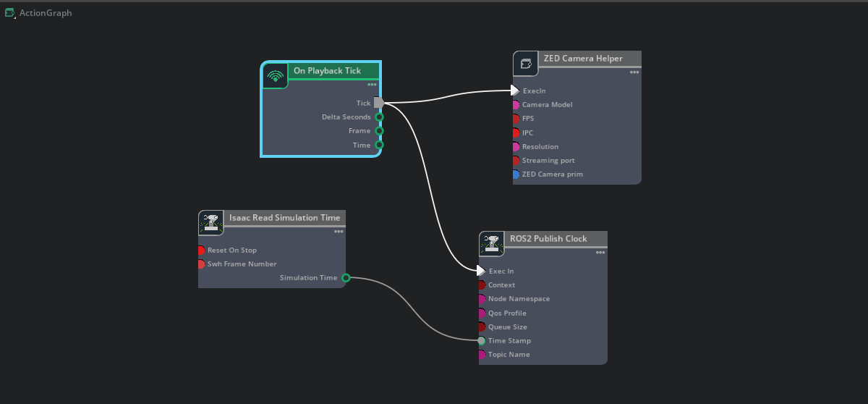Click the Queue Size input port

click(x=481, y=327)
